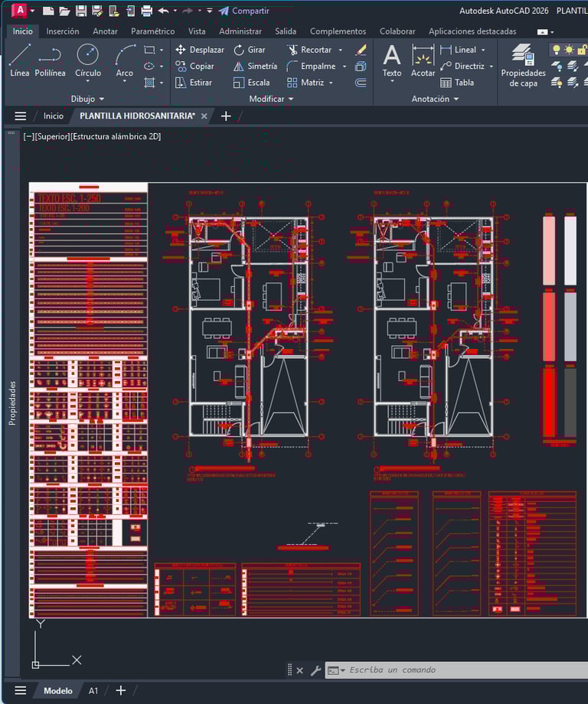The height and width of the screenshot is (704, 588).
Task: Toggle layer on/off light bulb
Action: coord(556,50)
